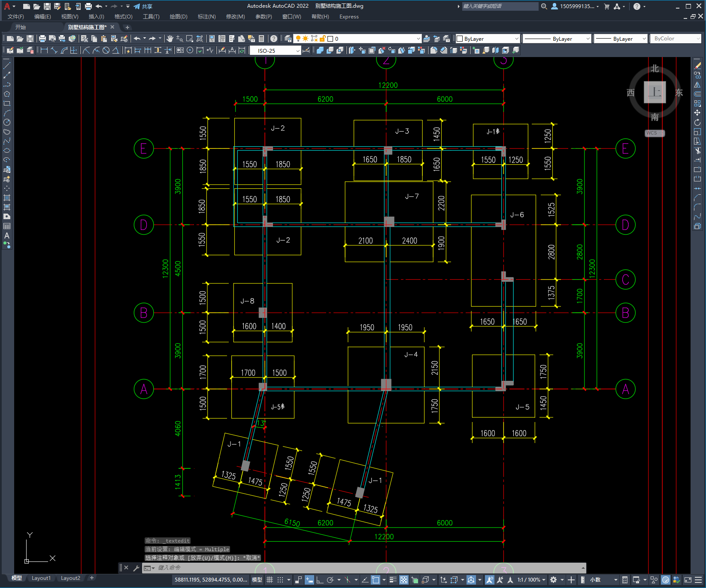Screen dimensions: 706x588
Task: Add a new layout with plus button
Action: 91,578
